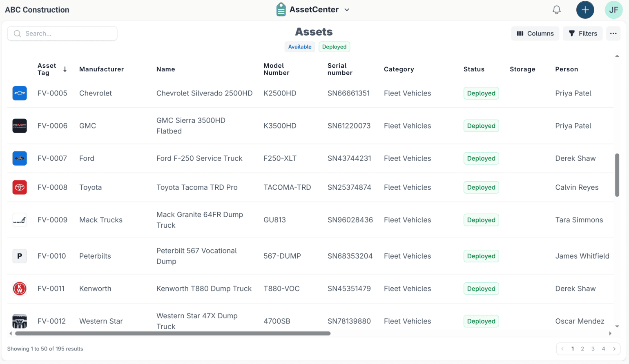Click the scroll down arrow
629x364 pixels.
(617, 326)
